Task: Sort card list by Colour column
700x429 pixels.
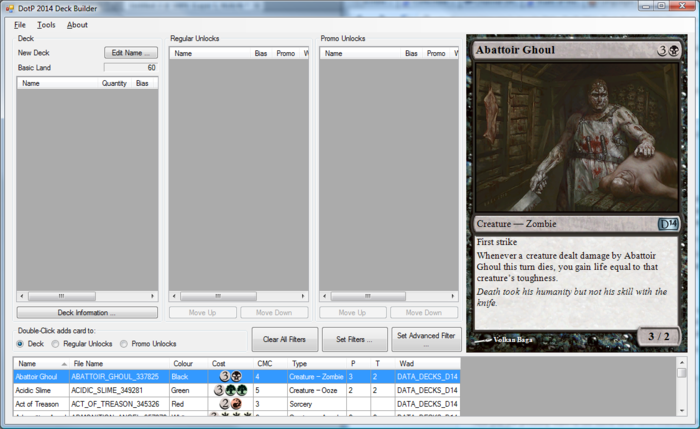Action: (x=188, y=363)
